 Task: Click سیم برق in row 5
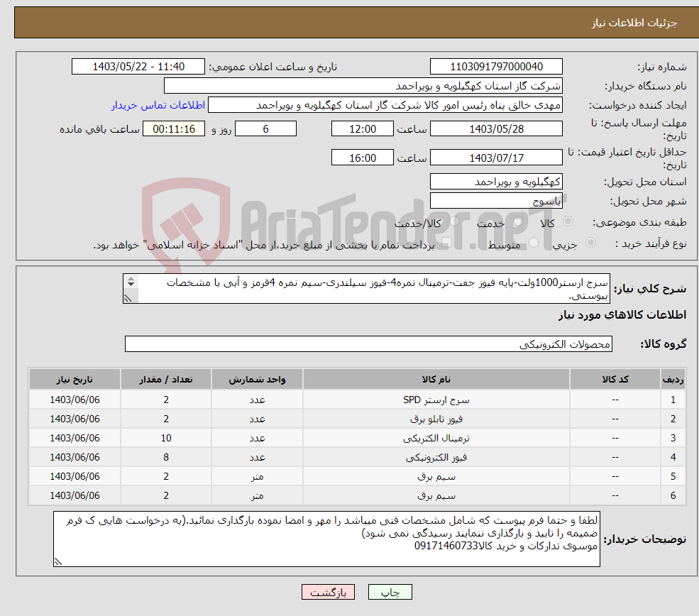pos(436,476)
